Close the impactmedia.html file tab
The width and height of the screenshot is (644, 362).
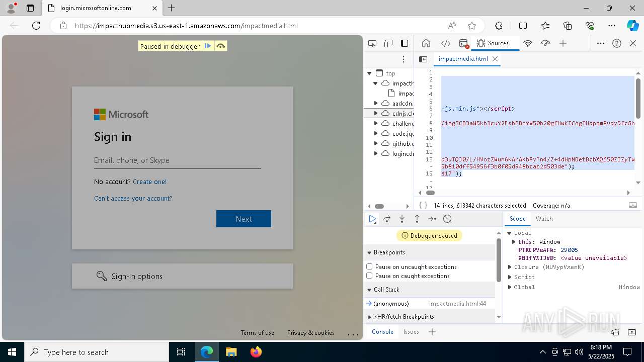point(495,59)
